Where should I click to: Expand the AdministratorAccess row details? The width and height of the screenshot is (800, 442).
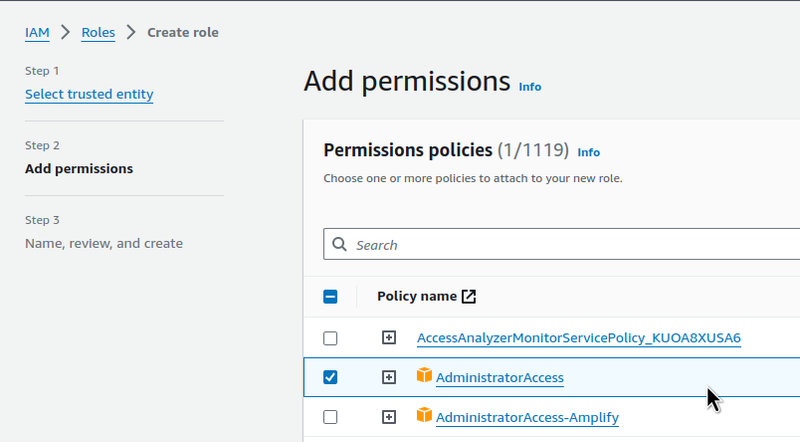389,377
